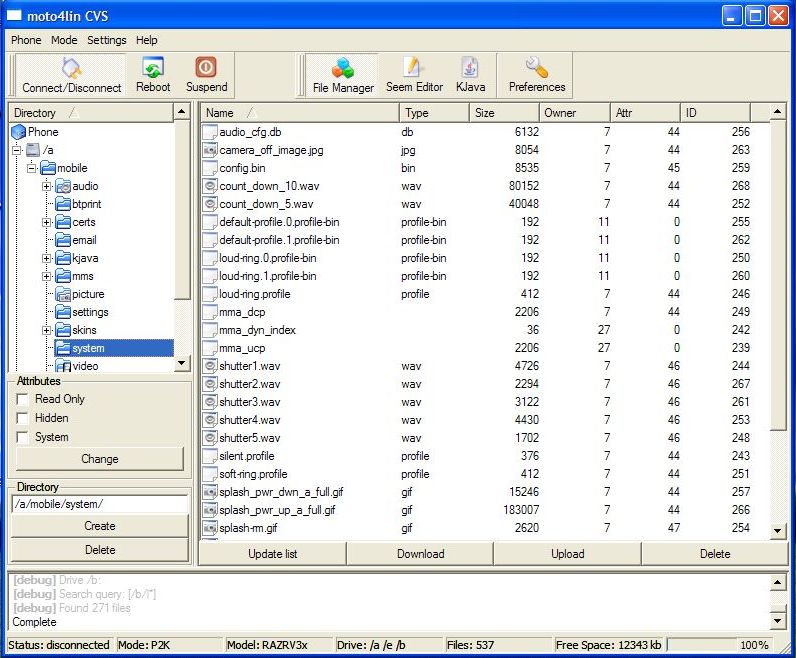The height and width of the screenshot is (658, 796).
Task: Click the Delete directory button under Create
Action: pos(100,550)
